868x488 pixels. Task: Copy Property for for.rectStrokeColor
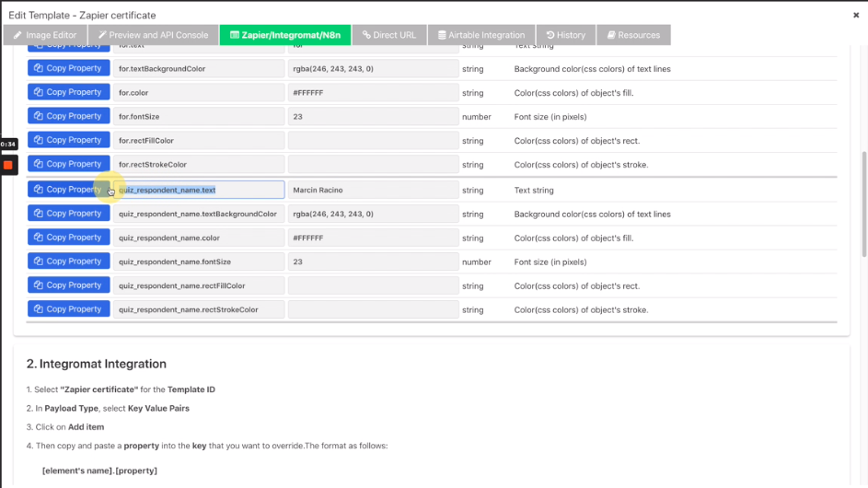point(69,163)
